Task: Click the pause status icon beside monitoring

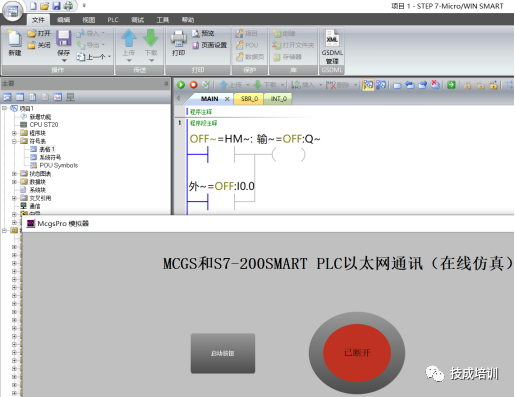Action: point(381,85)
